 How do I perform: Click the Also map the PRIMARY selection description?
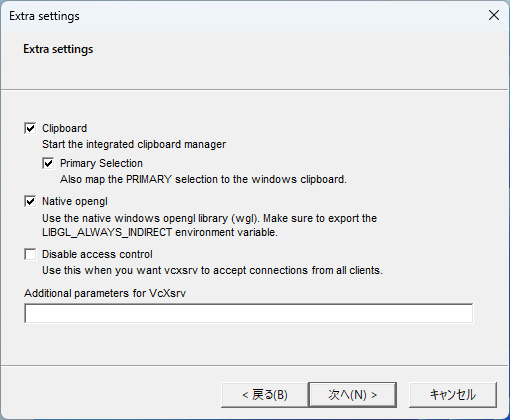pos(203,179)
